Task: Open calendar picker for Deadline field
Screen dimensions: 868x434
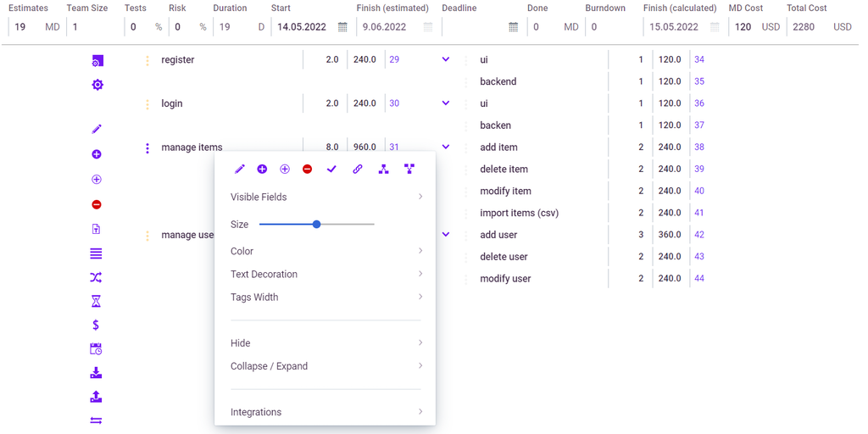Action: [x=513, y=26]
